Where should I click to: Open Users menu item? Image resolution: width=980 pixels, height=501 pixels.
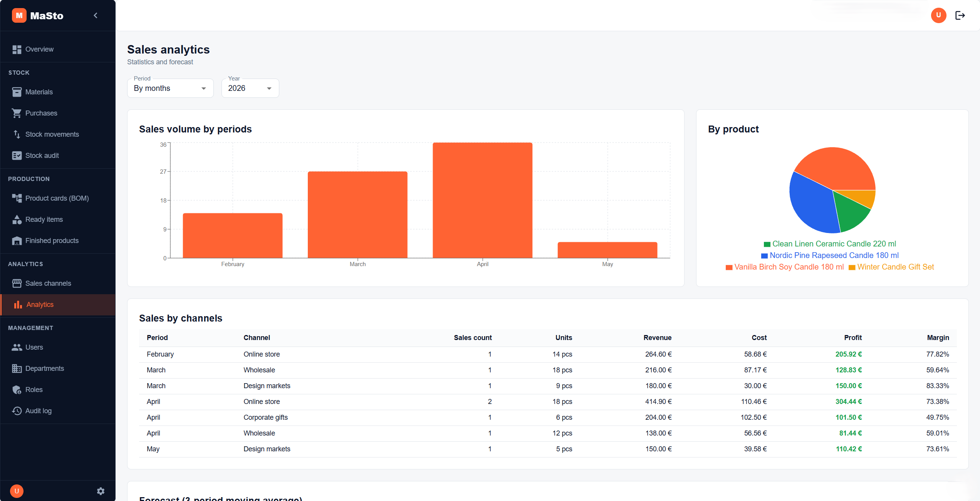pos(58,347)
